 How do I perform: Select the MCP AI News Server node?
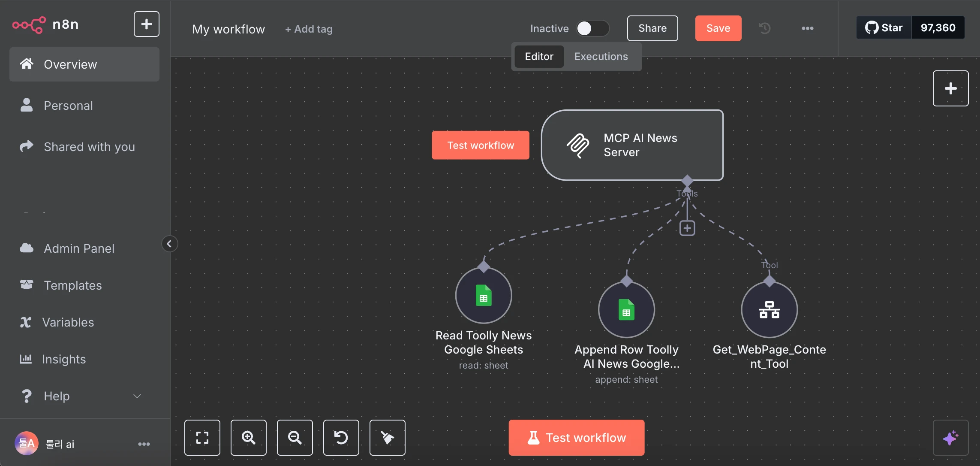click(x=632, y=145)
